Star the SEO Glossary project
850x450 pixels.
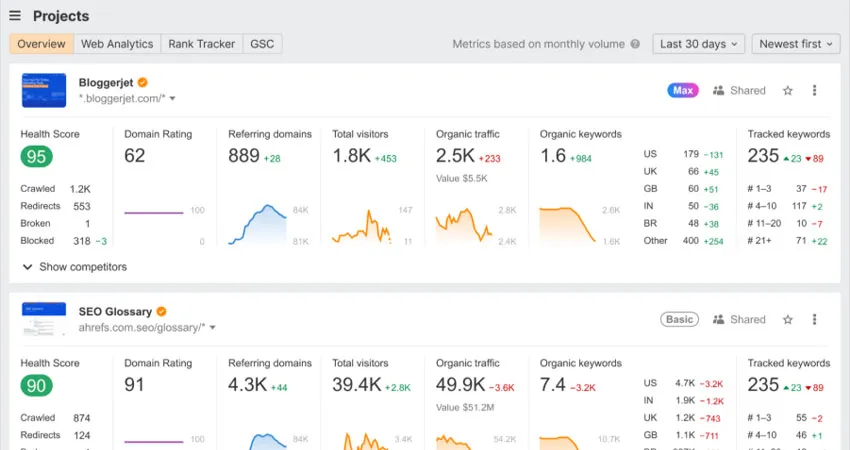tap(788, 319)
